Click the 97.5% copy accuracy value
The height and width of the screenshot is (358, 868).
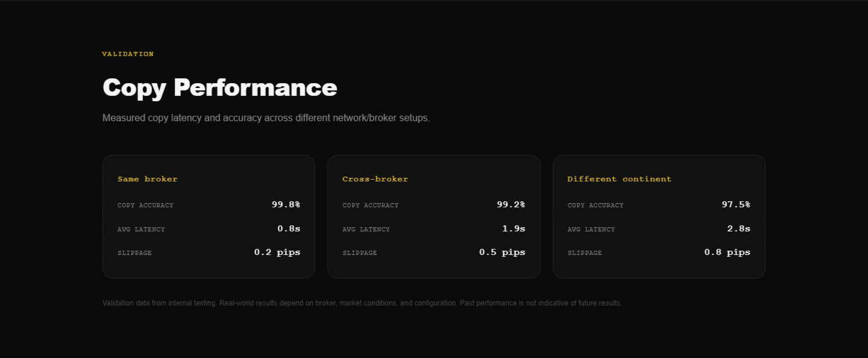point(736,205)
